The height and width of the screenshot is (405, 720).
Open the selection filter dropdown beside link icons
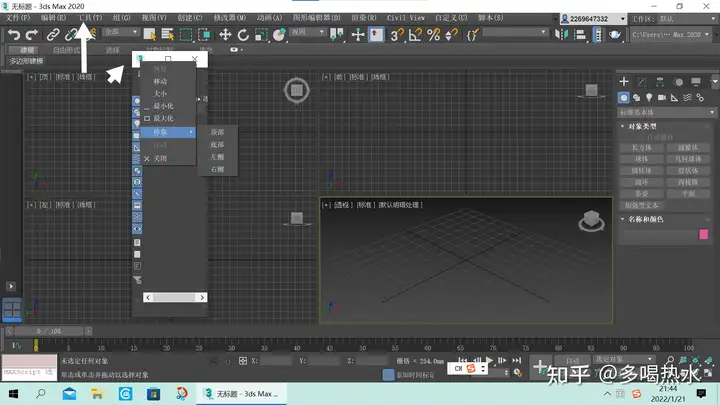[121, 32]
